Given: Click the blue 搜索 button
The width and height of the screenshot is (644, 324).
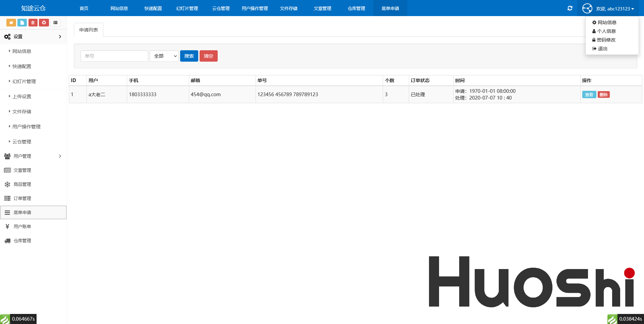Looking at the screenshot, I should click(189, 56).
